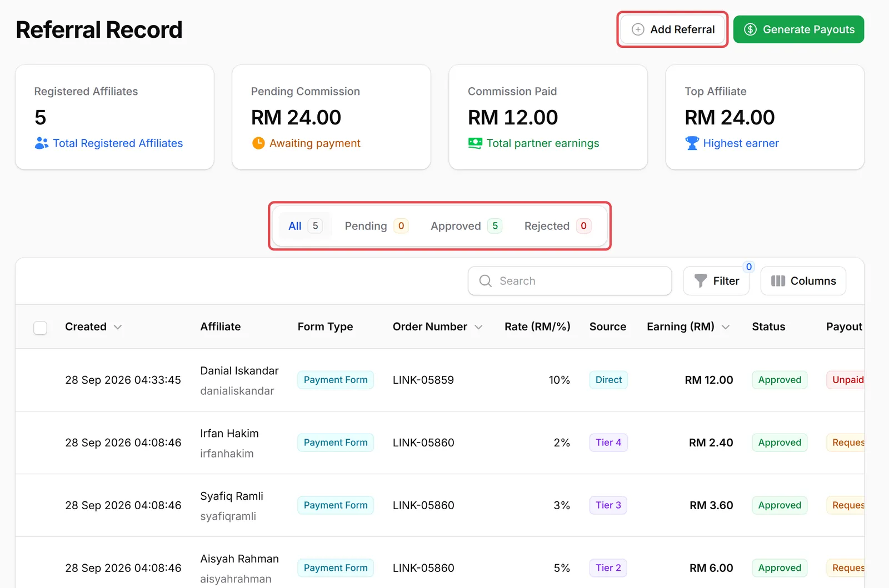The width and height of the screenshot is (889, 588).
Task: Click inside the Search field
Action: 570,281
